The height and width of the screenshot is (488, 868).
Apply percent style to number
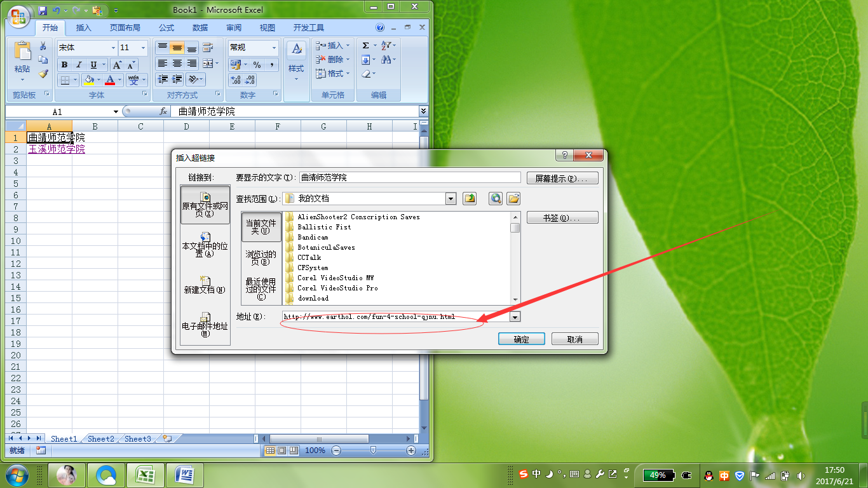point(257,65)
